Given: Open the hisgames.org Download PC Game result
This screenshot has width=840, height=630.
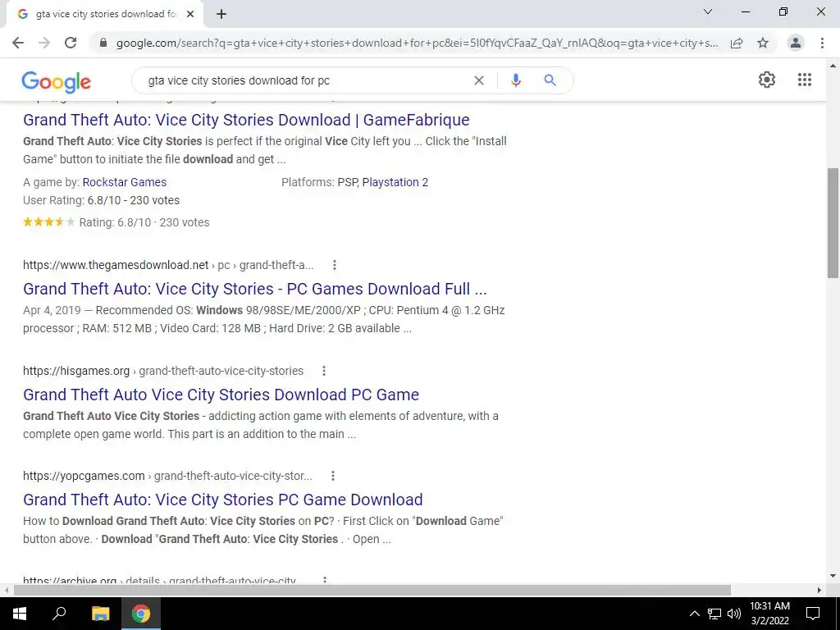Looking at the screenshot, I should (x=221, y=395).
